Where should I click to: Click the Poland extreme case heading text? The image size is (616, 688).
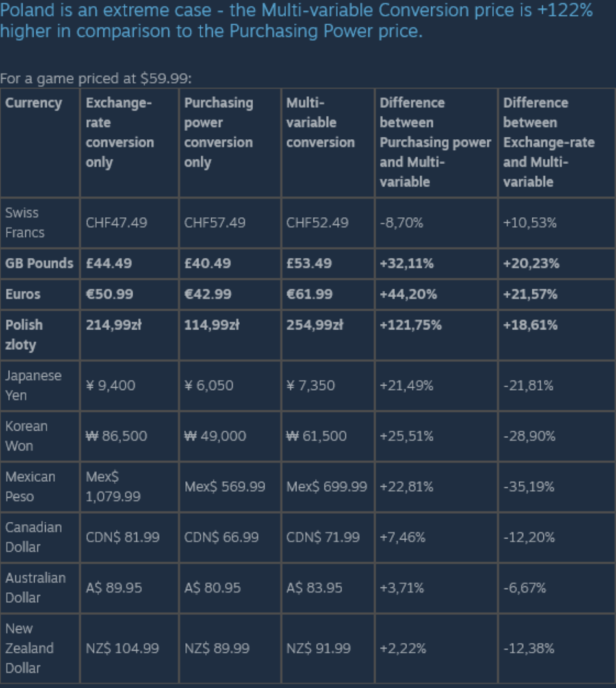[296, 21]
